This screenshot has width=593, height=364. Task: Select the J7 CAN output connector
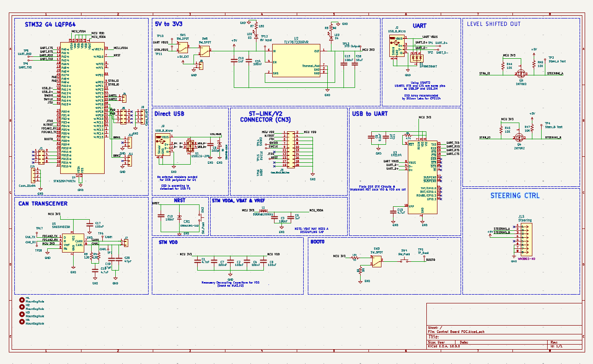pos(125,242)
